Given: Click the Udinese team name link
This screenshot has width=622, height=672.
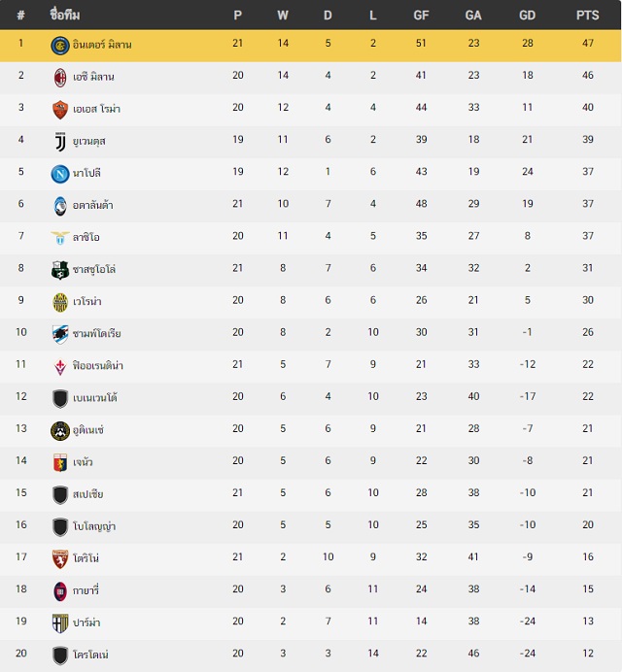Looking at the screenshot, I should point(88,430).
